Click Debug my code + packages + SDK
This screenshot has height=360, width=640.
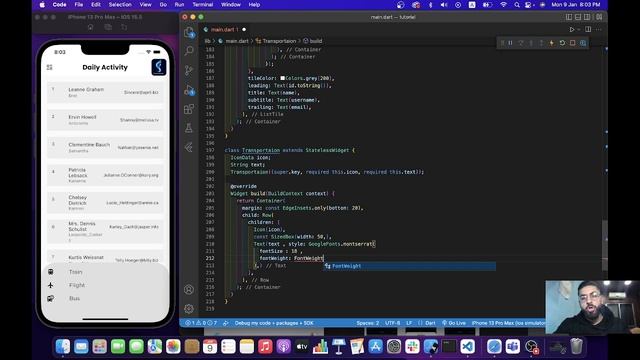(274, 323)
